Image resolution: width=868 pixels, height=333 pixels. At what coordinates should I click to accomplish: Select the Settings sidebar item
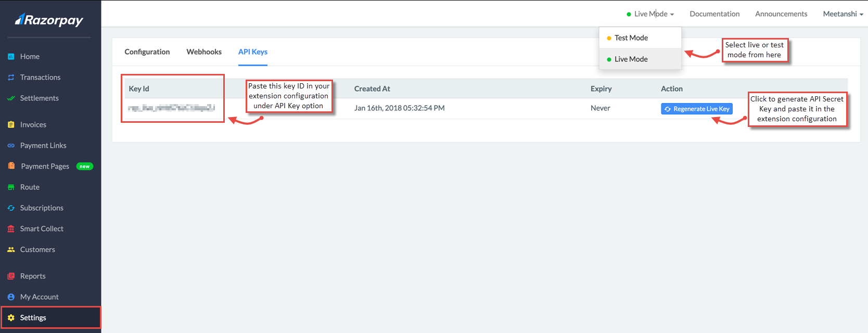[51, 317]
